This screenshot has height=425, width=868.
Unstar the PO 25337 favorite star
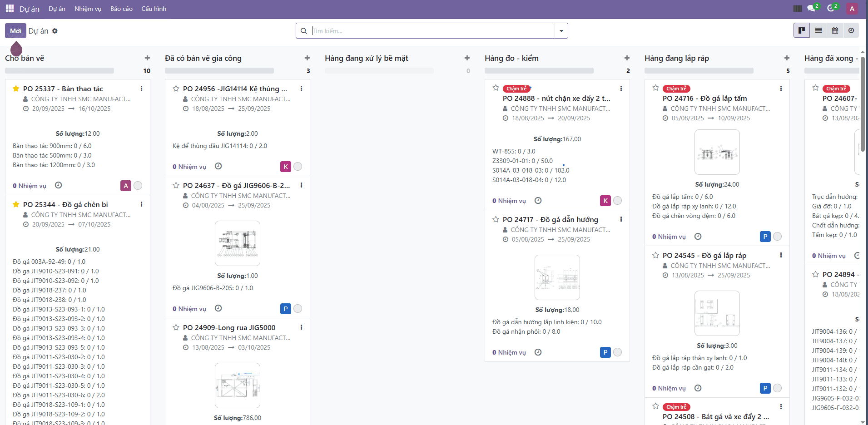point(16,89)
